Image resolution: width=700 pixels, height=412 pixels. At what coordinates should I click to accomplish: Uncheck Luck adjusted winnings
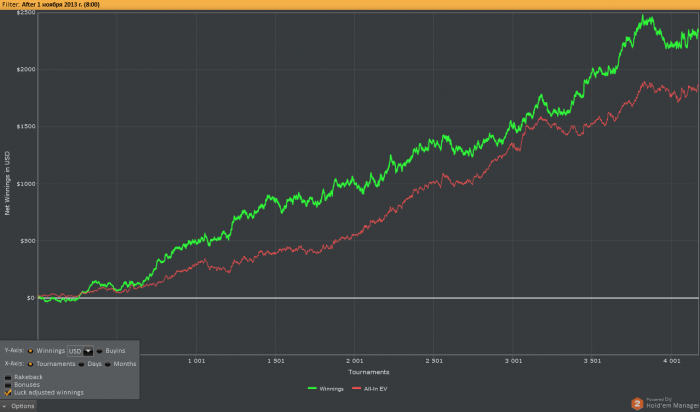click(8, 392)
